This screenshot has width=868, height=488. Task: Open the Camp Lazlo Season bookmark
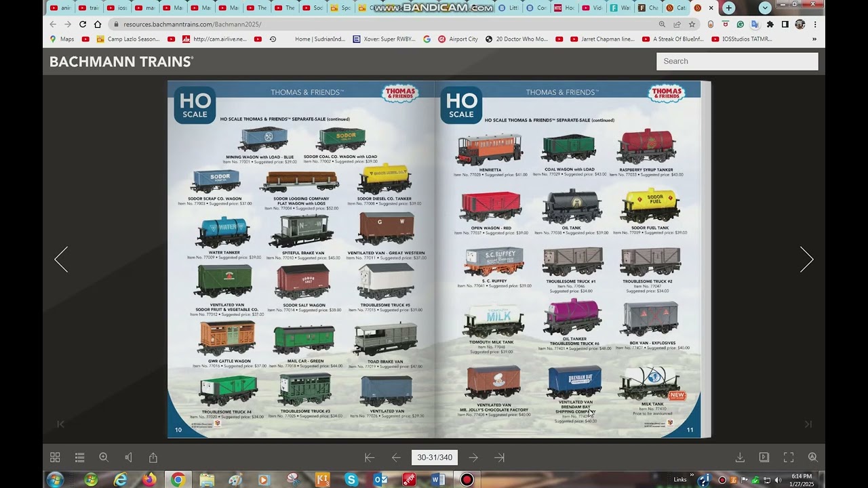[x=127, y=39]
